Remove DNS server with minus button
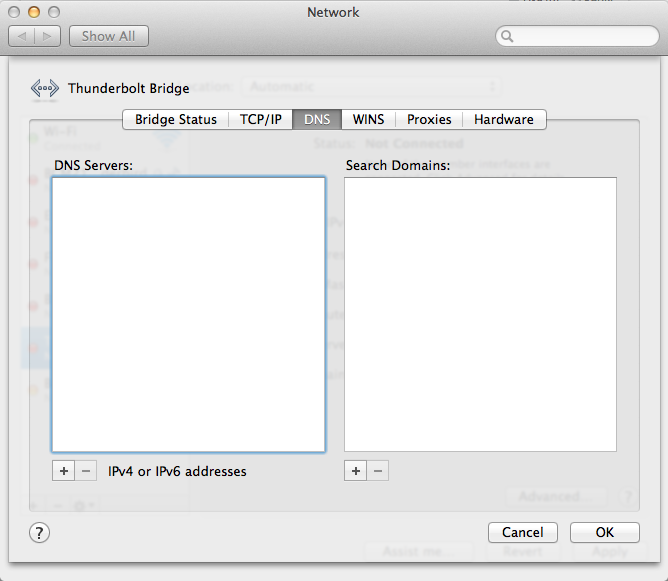Image resolution: width=668 pixels, height=581 pixels. (86, 471)
